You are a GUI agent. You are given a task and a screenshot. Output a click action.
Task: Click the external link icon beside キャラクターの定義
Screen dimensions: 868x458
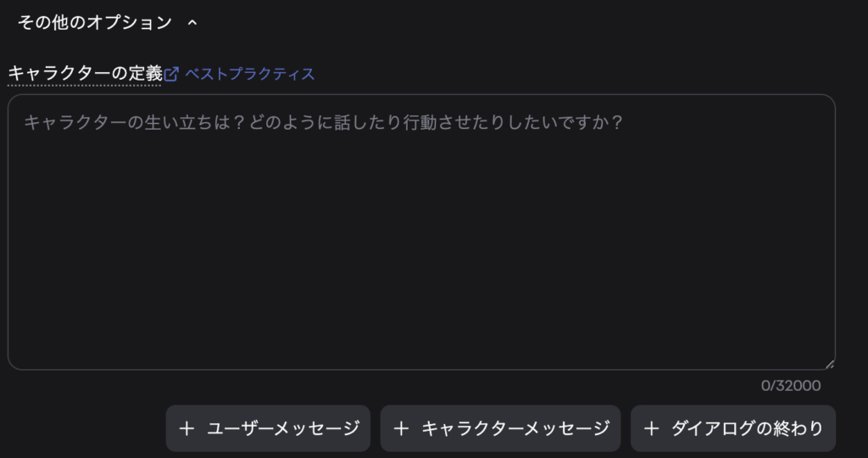tap(171, 74)
